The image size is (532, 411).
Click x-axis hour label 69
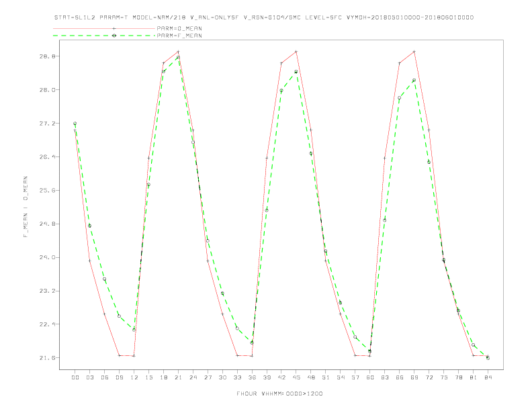414,377
